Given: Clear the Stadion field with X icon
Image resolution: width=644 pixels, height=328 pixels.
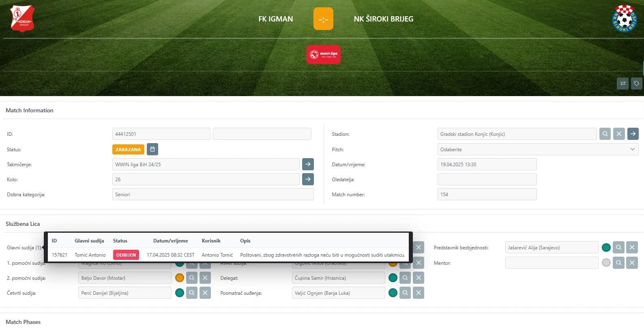Looking at the screenshot, I should point(619,134).
